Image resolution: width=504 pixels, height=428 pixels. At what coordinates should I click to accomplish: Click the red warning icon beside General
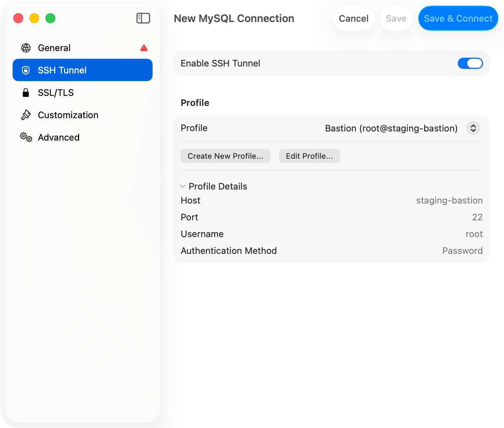point(144,48)
